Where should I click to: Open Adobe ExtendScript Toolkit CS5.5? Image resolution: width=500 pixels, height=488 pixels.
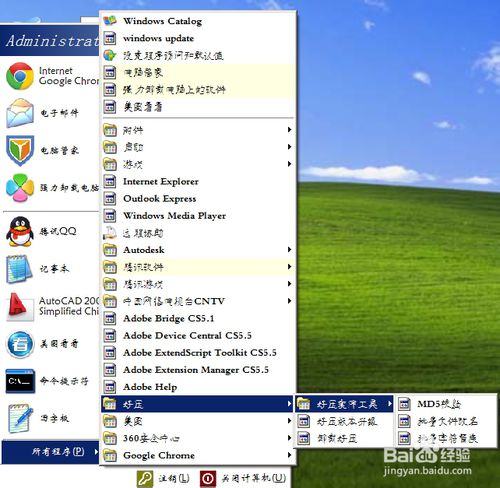click(x=199, y=353)
